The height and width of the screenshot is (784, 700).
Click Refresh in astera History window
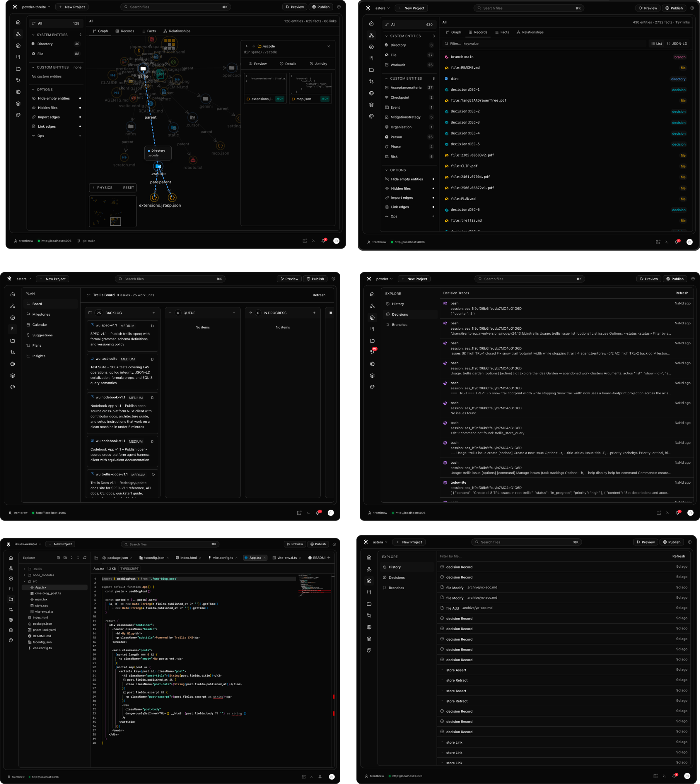point(678,556)
